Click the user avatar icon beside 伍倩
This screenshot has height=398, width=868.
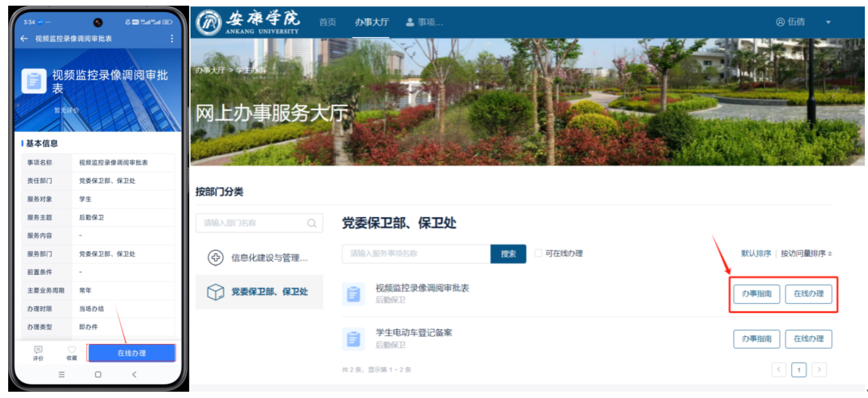click(780, 22)
